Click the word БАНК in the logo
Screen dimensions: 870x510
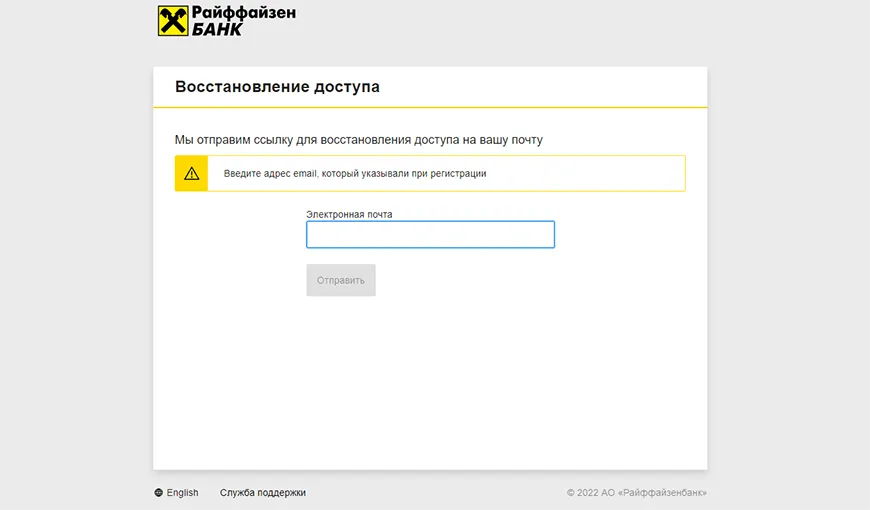click(217, 29)
